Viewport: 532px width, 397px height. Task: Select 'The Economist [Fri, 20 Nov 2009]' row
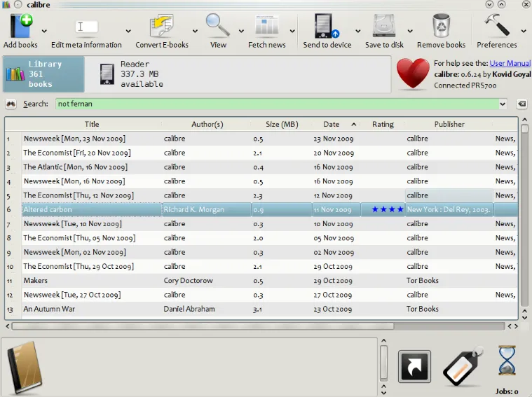click(270, 153)
